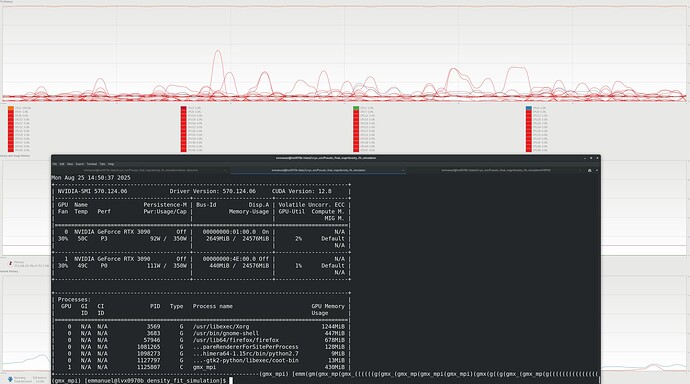Open the tab list dropdown arrow
The image size is (690, 384).
597,170
